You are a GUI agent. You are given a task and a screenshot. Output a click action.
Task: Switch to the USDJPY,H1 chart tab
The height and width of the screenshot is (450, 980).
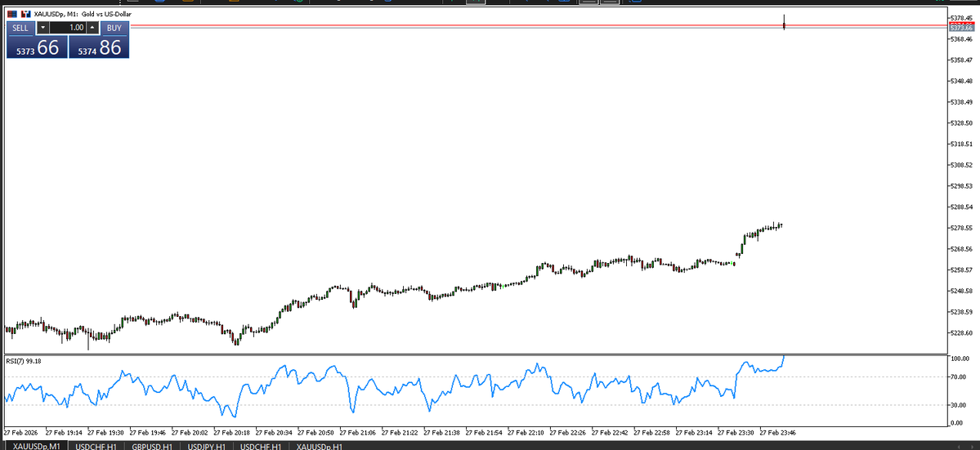point(206,446)
